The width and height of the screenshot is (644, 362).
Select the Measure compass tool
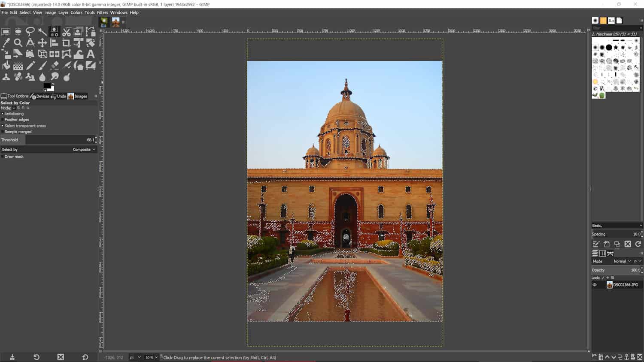point(30,42)
